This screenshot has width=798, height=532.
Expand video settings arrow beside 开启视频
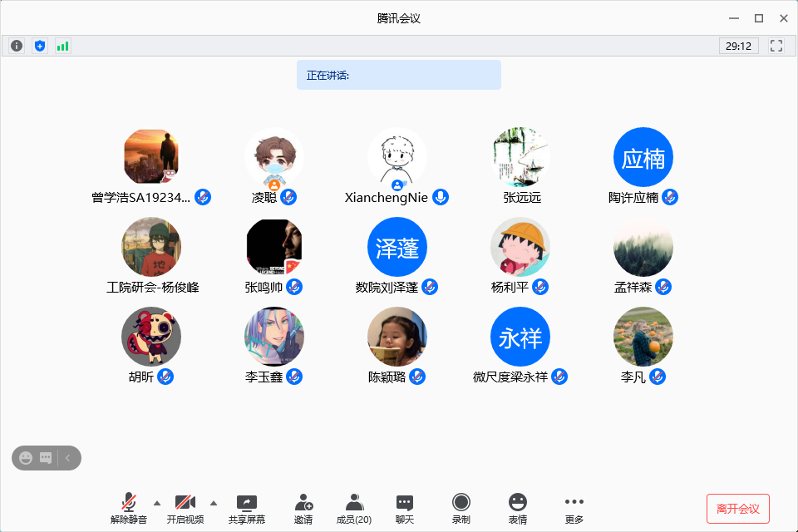pyautogui.click(x=214, y=502)
